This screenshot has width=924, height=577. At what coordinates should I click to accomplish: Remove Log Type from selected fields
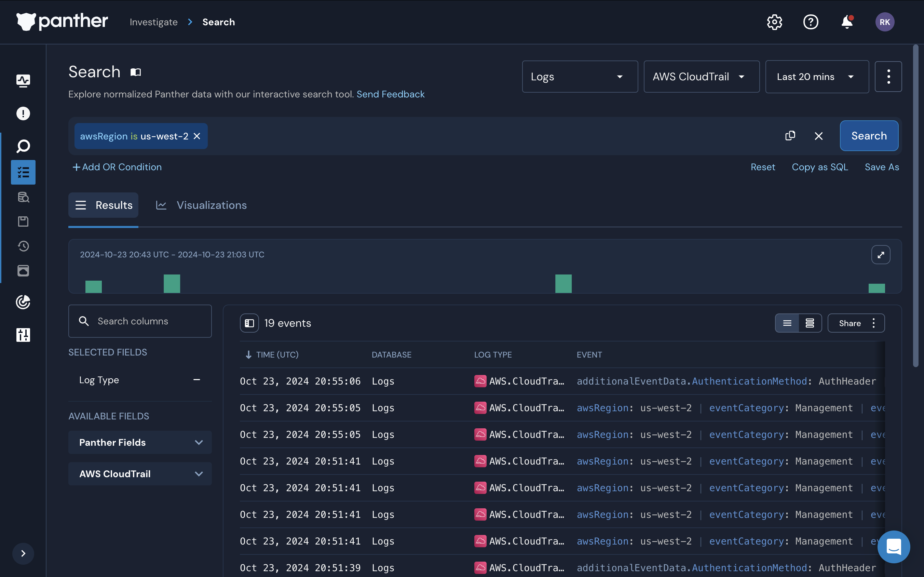[197, 380]
